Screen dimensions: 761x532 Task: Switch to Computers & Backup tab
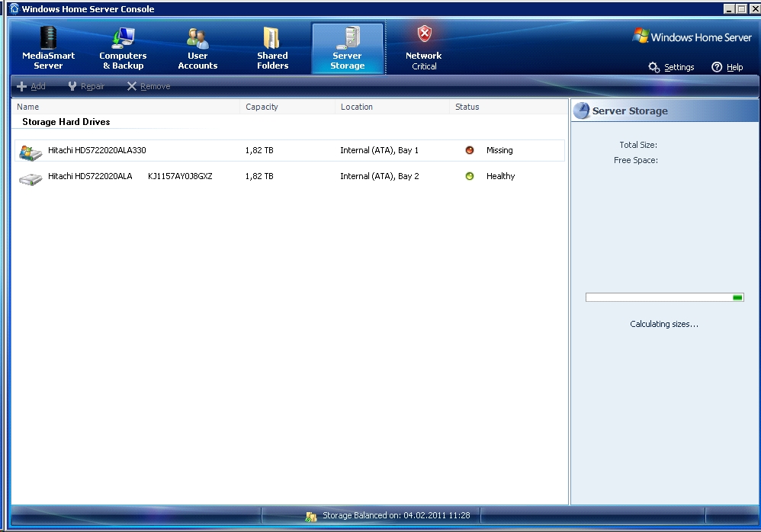coord(123,48)
